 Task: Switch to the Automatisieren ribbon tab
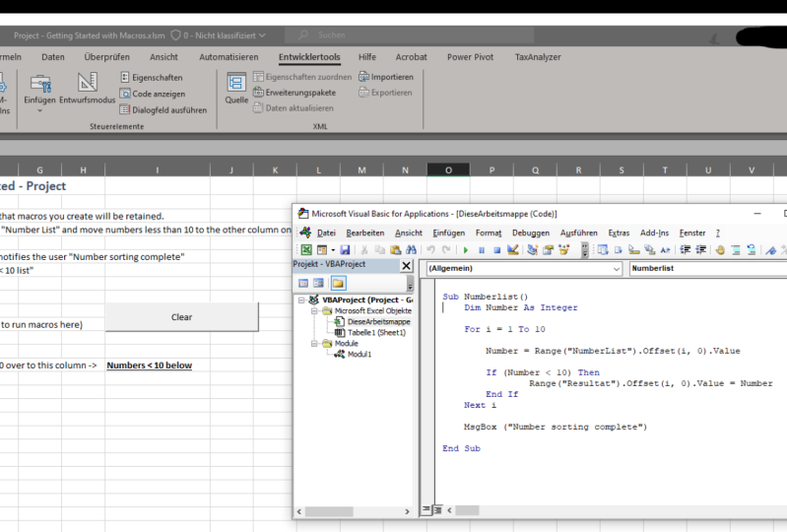click(x=229, y=57)
